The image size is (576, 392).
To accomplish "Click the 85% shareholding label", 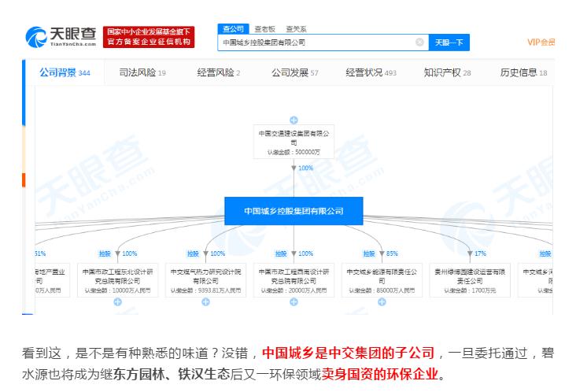I will (x=392, y=253).
